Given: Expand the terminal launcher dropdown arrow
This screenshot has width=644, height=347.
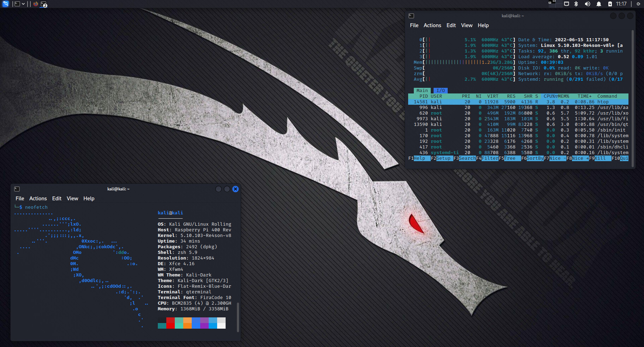Looking at the screenshot, I should pyautogui.click(x=23, y=4).
